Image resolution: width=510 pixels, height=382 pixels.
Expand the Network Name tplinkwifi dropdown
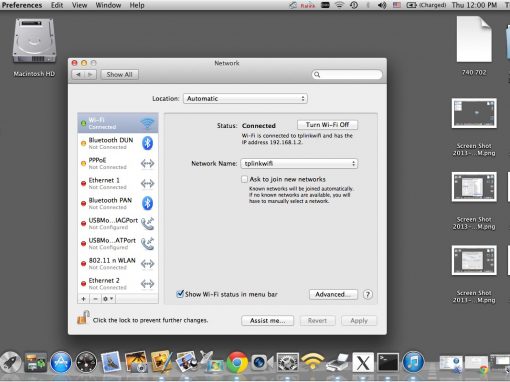[x=299, y=164]
